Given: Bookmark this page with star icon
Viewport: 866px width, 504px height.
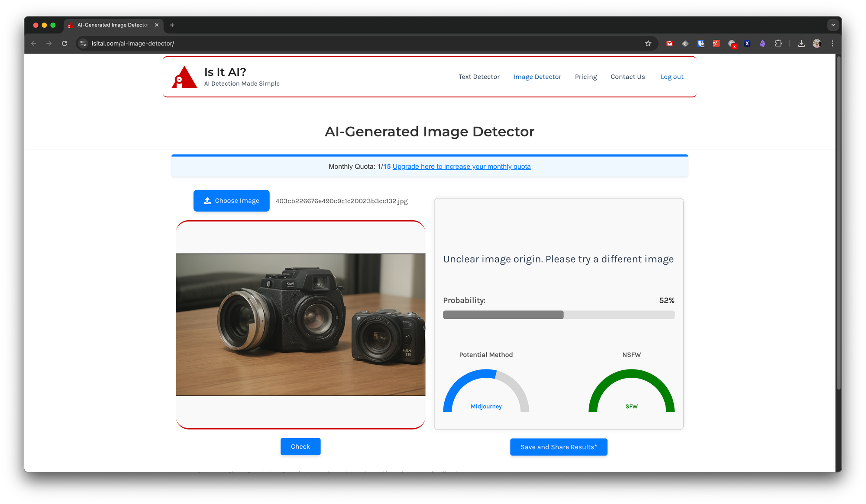Looking at the screenshot, I should [x=648, y=43].
